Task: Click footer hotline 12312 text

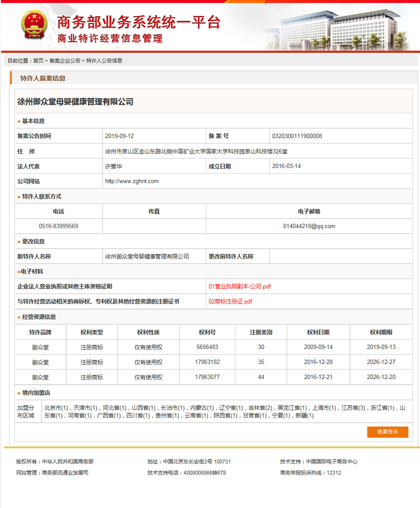Action: (334, 473)
